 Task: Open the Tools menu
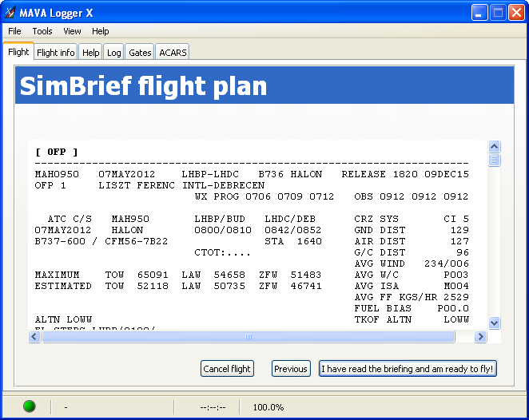[x=42, y=31]
